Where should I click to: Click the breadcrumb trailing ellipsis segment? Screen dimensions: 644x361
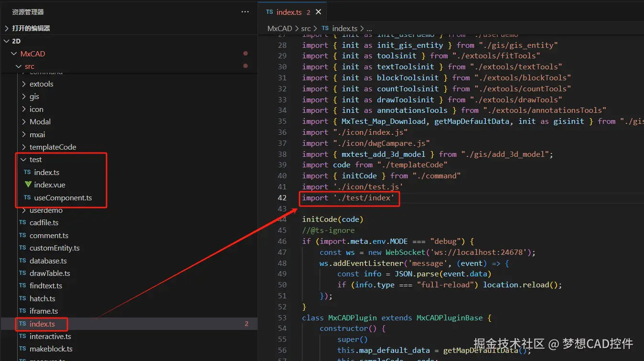369,29
